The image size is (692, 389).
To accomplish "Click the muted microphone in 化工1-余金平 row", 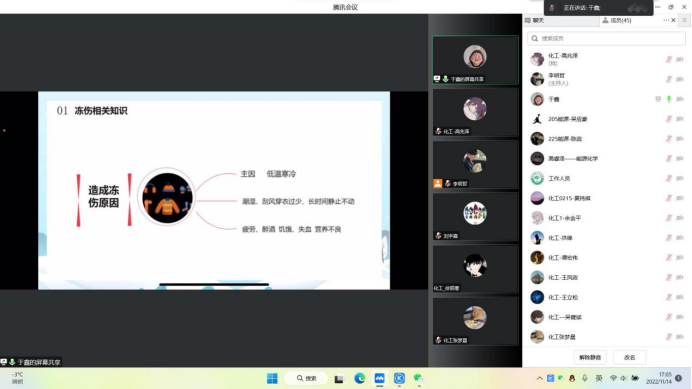I will [x=669, y=218].
